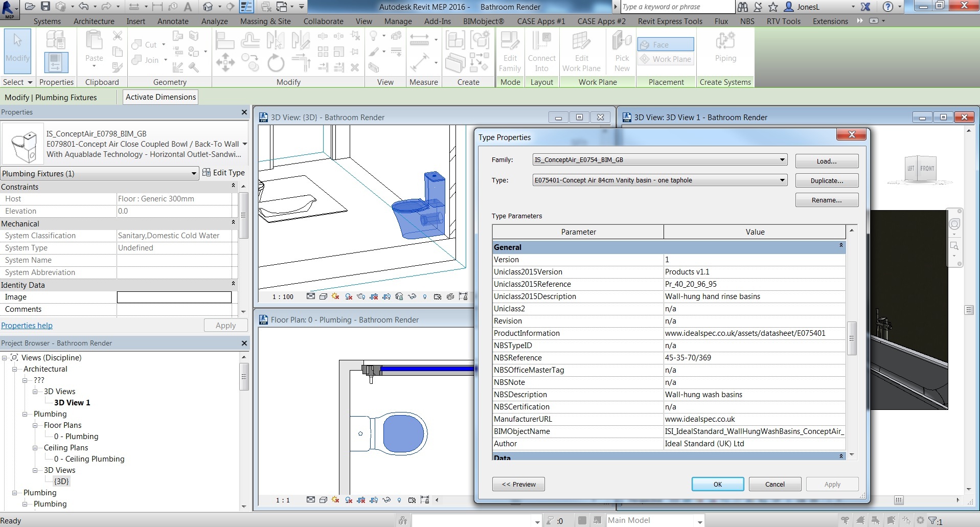Click the Properties palette scrollbar thumb
Viewport: 980px width, 527px height.
(244, 215)
